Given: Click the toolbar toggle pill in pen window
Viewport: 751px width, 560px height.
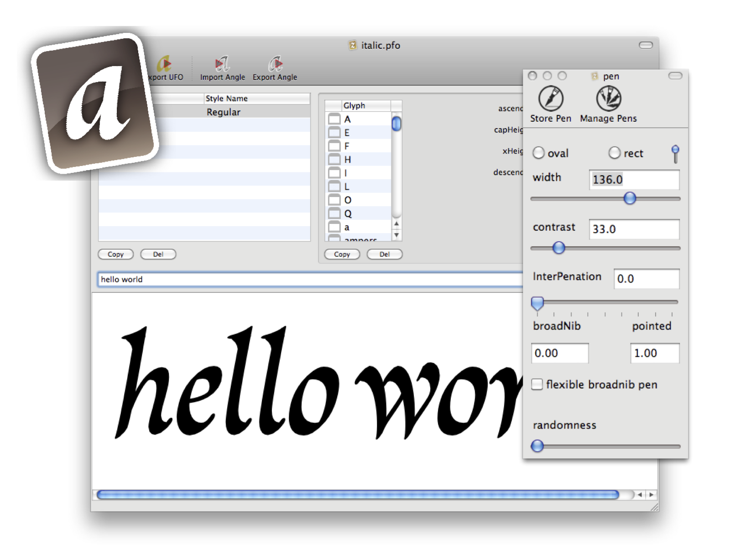Looking at the screenshot, I should (x=675, y=76).
